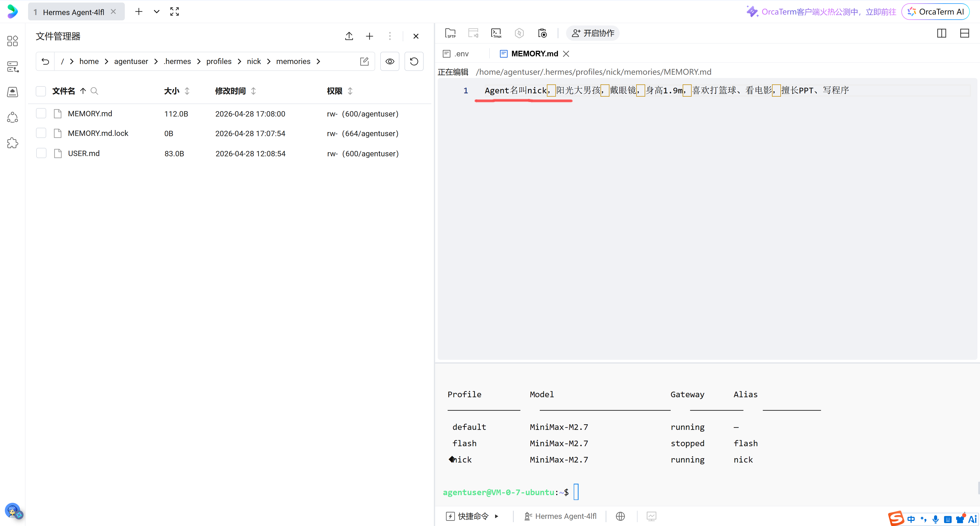This screenshot has width=980, height=526.
Task: Open USER.md file in the list
Action: 84,153
